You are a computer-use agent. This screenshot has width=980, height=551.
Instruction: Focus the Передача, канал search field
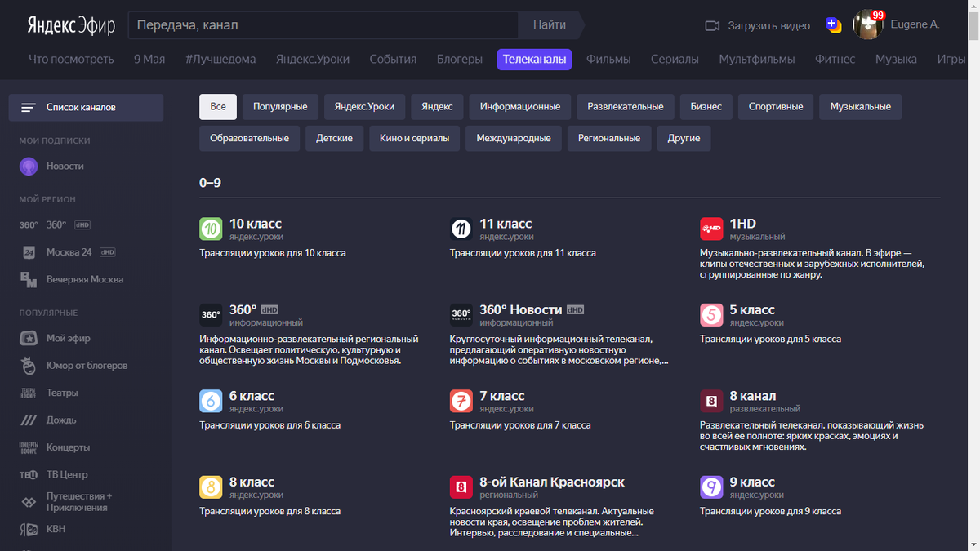point(323,25)
